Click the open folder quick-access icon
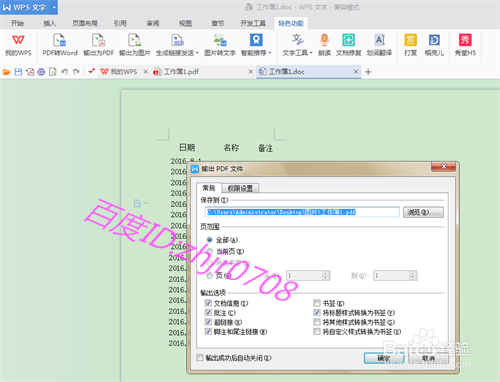 (x=6, y=72)
